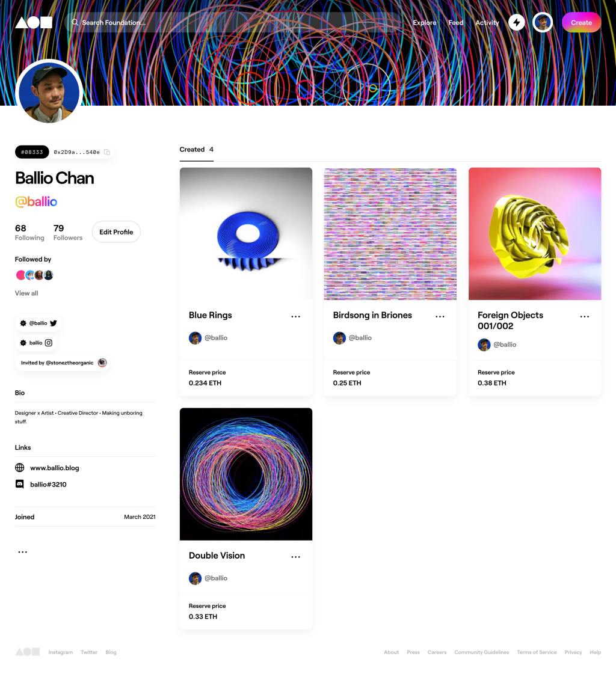Select the Created tab

[x=197, y=150]
